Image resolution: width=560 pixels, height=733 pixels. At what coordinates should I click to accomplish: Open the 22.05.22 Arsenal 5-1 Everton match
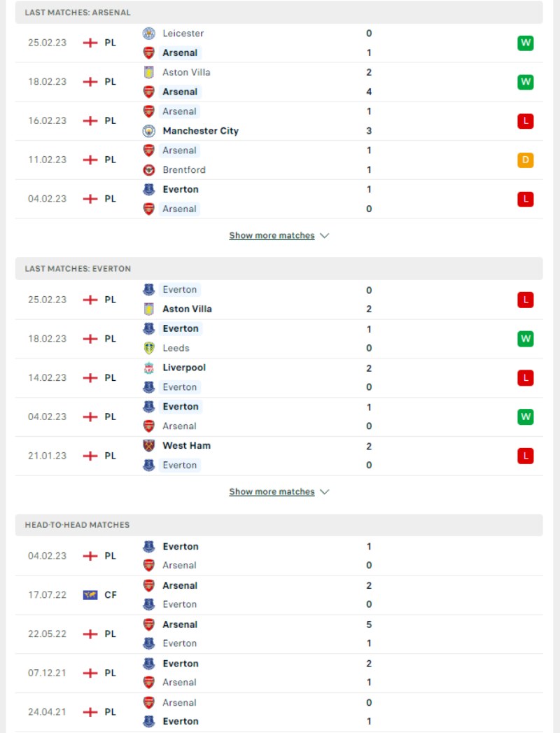tap(279, 634)
